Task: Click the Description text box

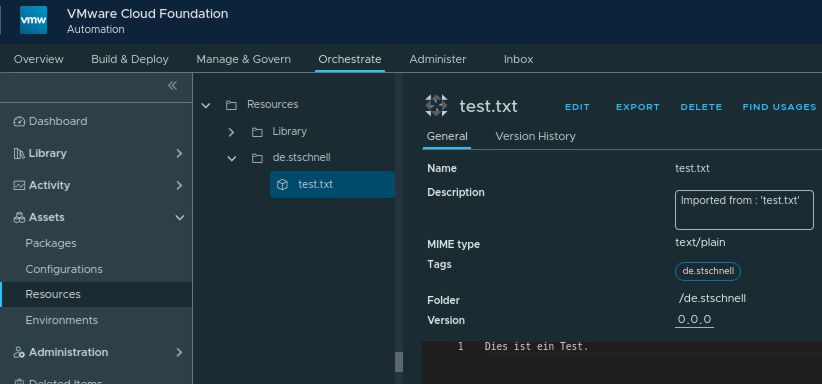Action: click(x=744, y=210)
